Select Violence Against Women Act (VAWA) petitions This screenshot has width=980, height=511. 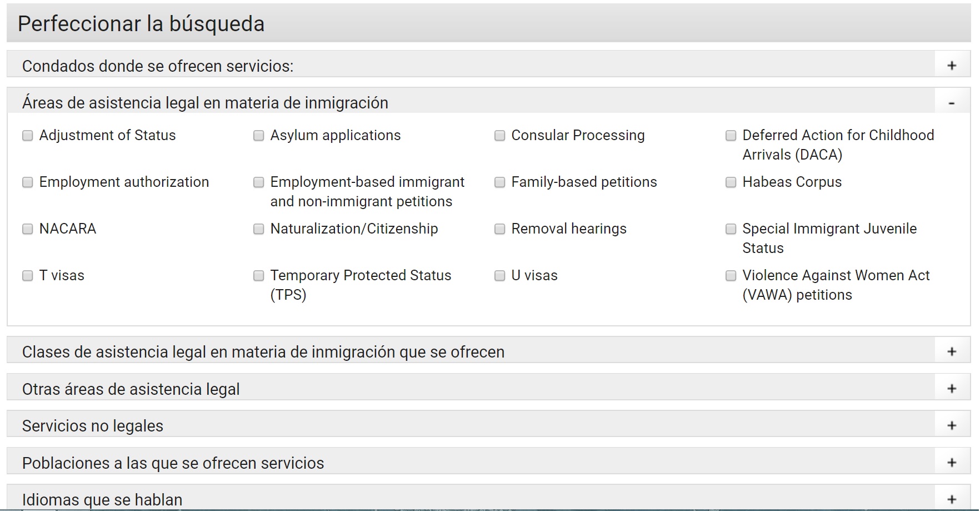(x=731, y=275)
